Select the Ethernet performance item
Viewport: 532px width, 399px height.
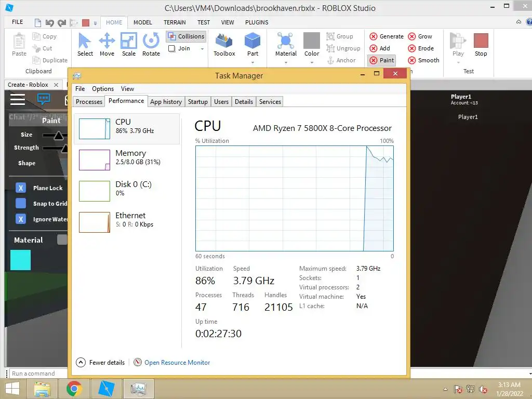pos(126,222)
